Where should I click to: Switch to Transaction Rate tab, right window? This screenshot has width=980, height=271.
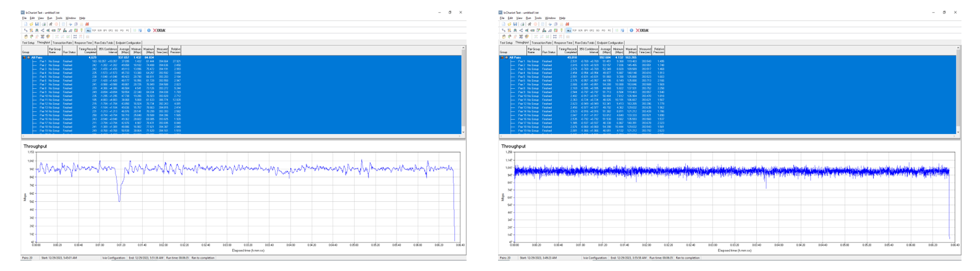click(x=542, y=43)
